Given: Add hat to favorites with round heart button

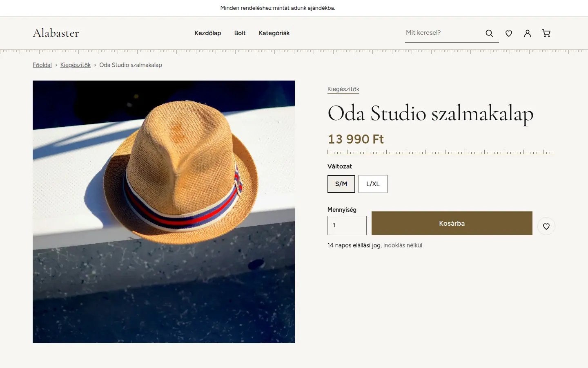Looking at the screenshot, I should click(x=546, y=226).
